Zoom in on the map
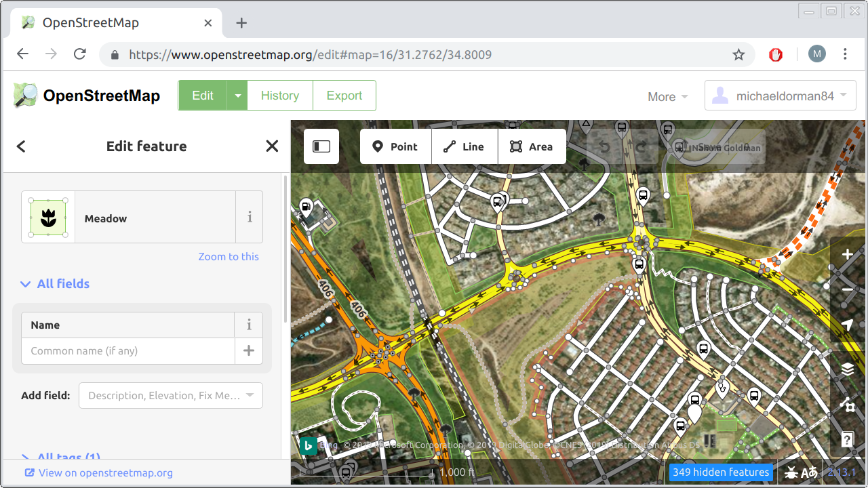868x488 pixels. (x=846, y=254)
